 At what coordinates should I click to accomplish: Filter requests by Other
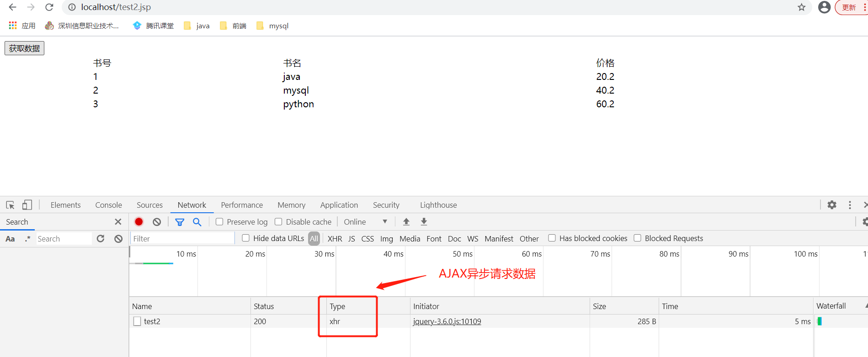coord(529,239)
